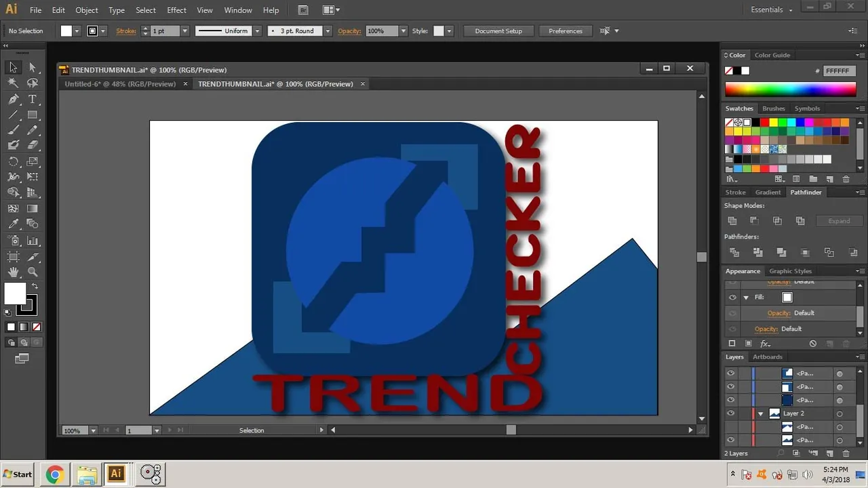Open Google Chrome from taskbar
The image size is (868, 488).
pos(55,474)
